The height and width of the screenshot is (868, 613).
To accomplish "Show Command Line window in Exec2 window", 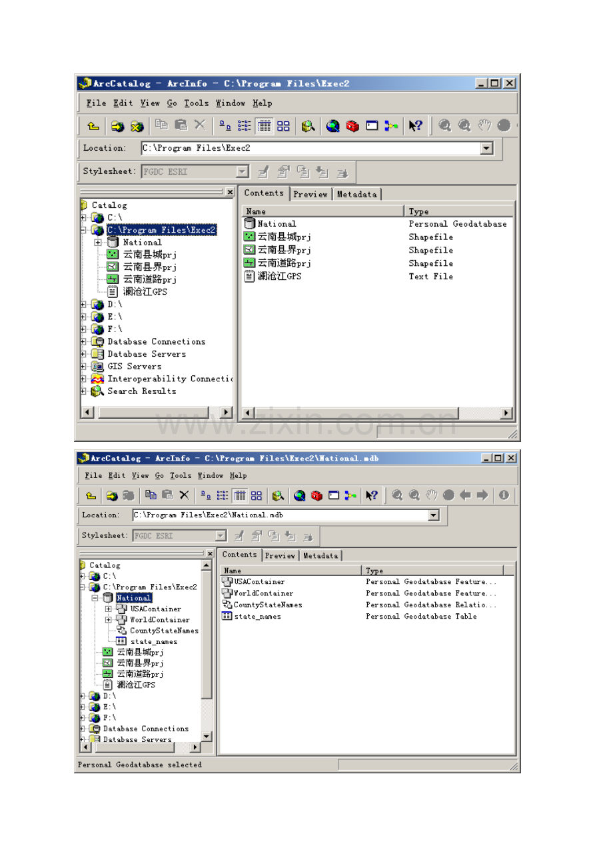I will click(372, 125).
